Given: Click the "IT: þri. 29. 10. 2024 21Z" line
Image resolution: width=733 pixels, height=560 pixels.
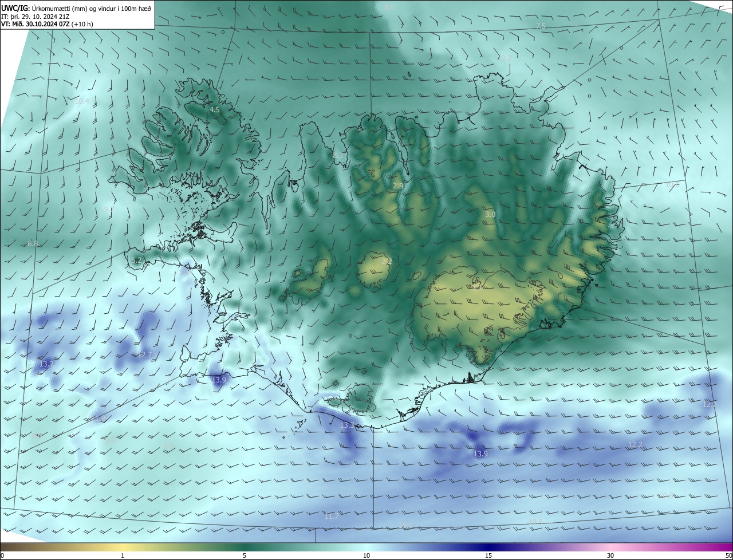Looking at the screenshot, I should (34, 16).
